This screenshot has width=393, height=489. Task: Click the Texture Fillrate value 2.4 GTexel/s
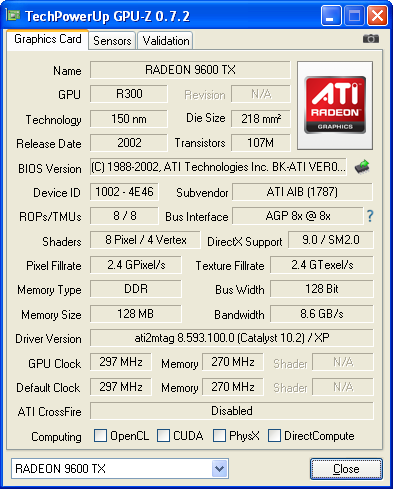click(x=322, y=265)
